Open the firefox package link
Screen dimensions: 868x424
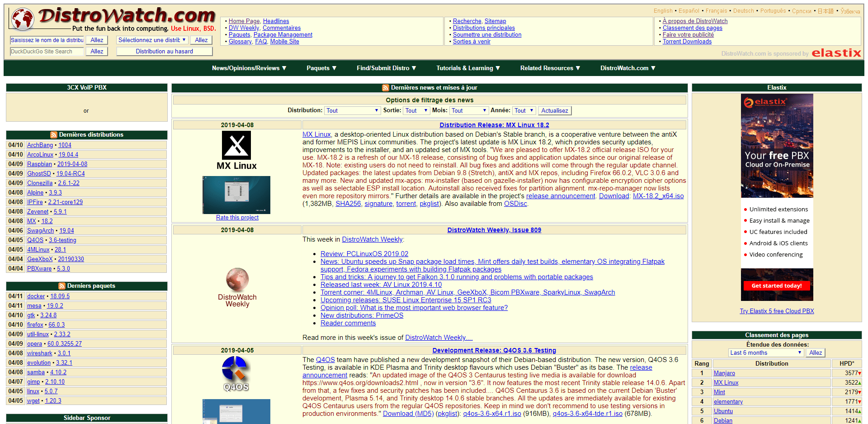[x=35, y=325]
